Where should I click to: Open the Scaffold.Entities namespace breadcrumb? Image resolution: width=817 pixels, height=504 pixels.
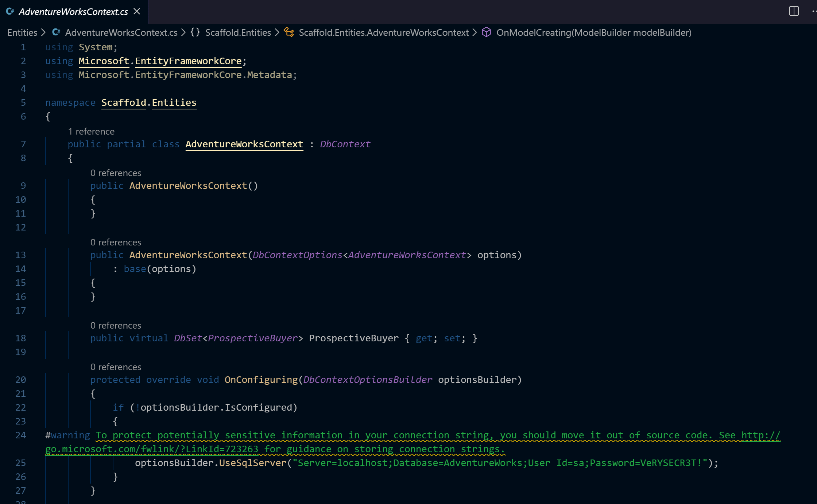[x=238, y=32]
